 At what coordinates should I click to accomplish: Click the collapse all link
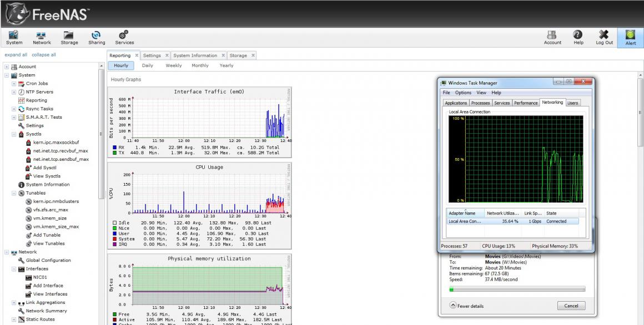[x=44, y=54]
